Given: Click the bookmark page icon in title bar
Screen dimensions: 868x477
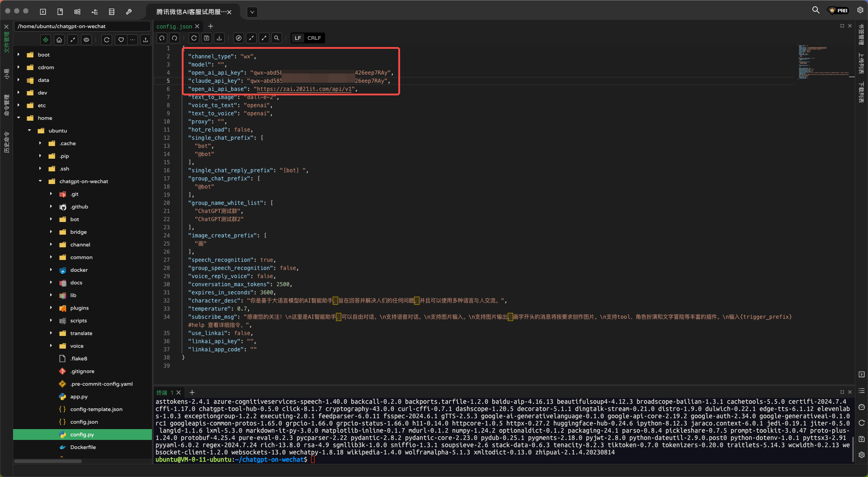Looking at the screenshot, I should pos(60,12).
